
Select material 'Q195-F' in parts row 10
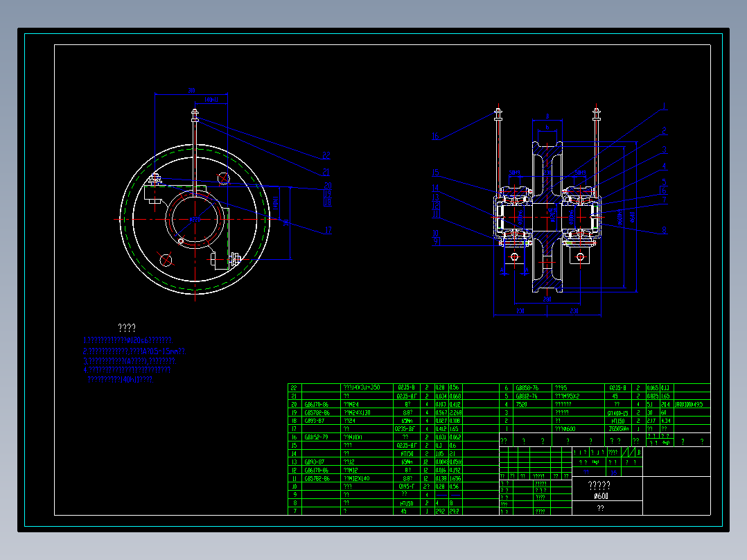click(406, 487)
